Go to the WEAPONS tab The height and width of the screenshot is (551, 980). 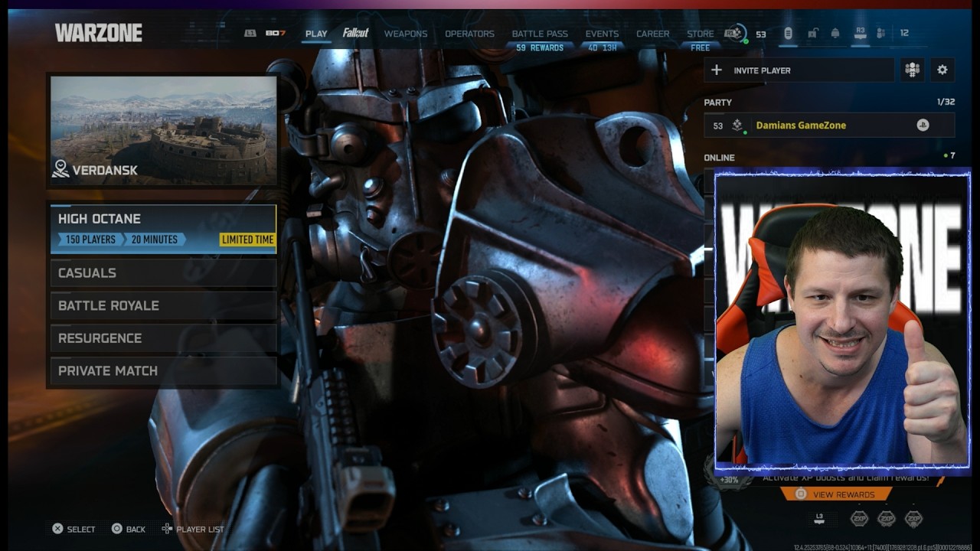406,34
